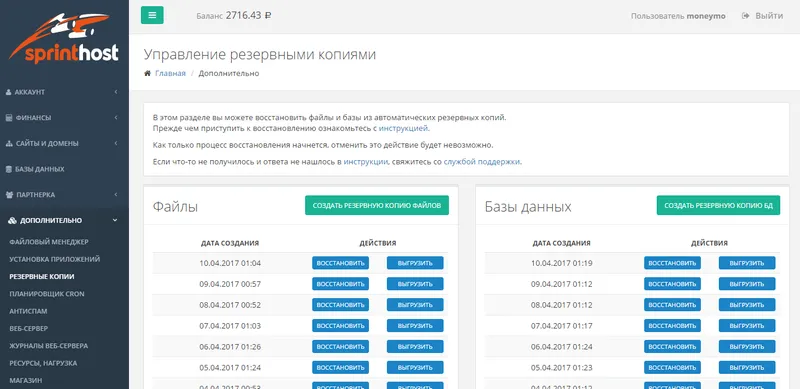
Task: Restore files backup from 05.04.2017 01:24
Action: (x=340, y=368)
